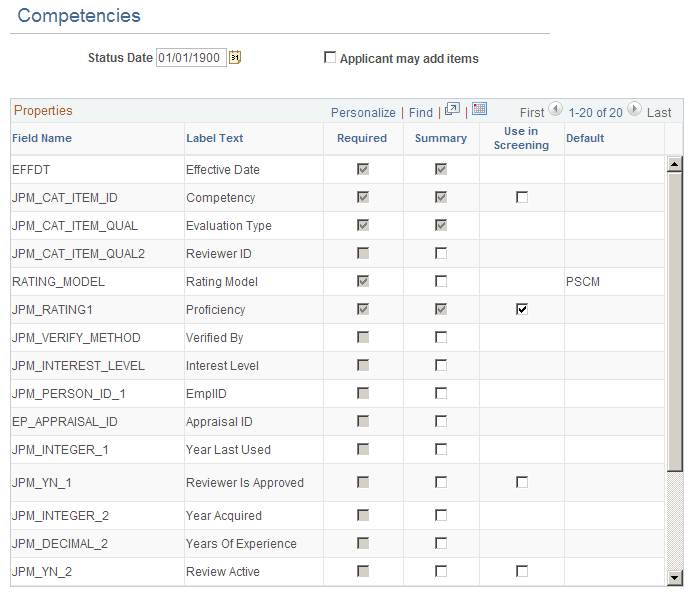This screenshot has width=696, height=594.
Task: Toggle Required checkbox for Rating Model
Action: (363, 281)
